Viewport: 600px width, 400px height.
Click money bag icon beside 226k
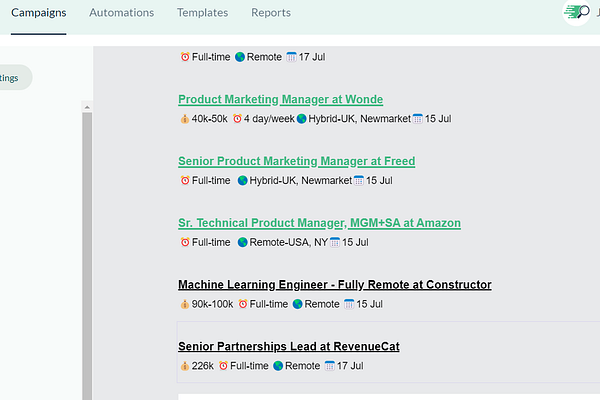coord(184,366)
